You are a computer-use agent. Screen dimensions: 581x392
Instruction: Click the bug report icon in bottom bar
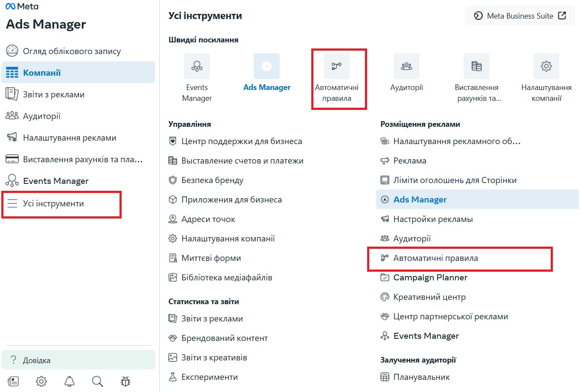pyautogui.click(x=126, y=381)
